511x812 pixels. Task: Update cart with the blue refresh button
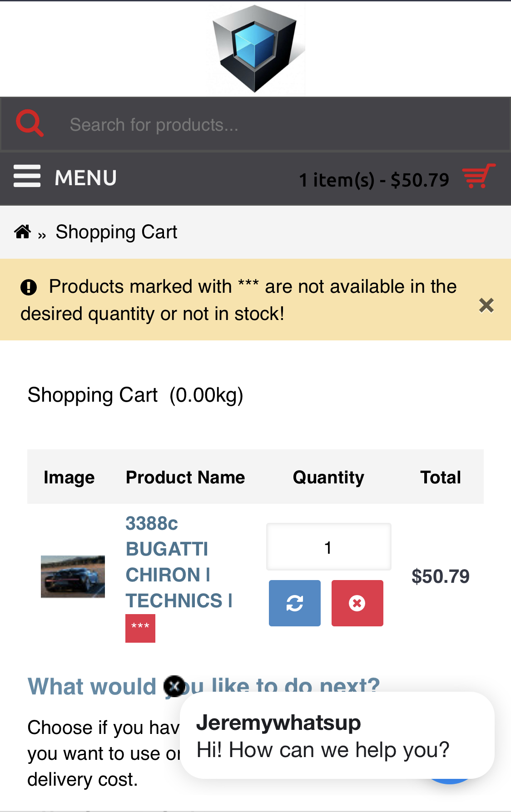click(x=295, y=603)
